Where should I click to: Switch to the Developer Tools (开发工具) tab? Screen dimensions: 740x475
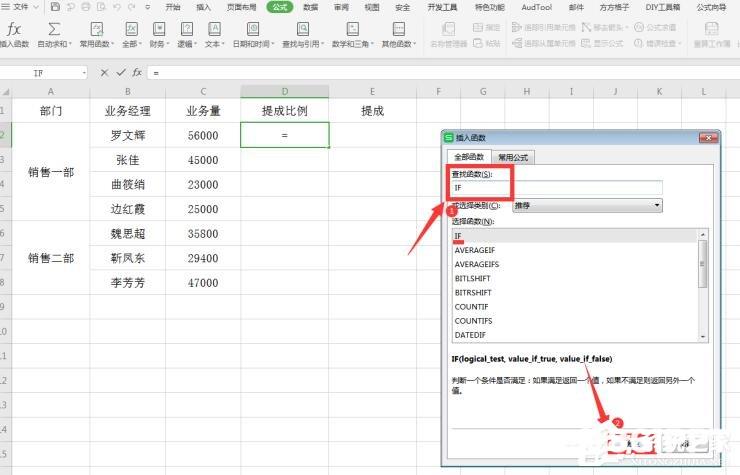coord(442,7)
